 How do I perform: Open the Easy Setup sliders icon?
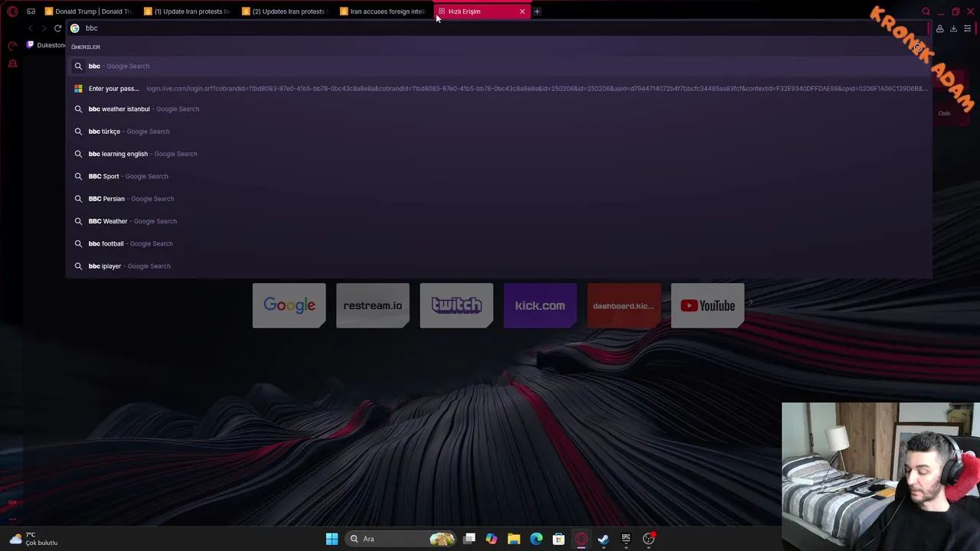pyautogui.click(x=967, y=28)
